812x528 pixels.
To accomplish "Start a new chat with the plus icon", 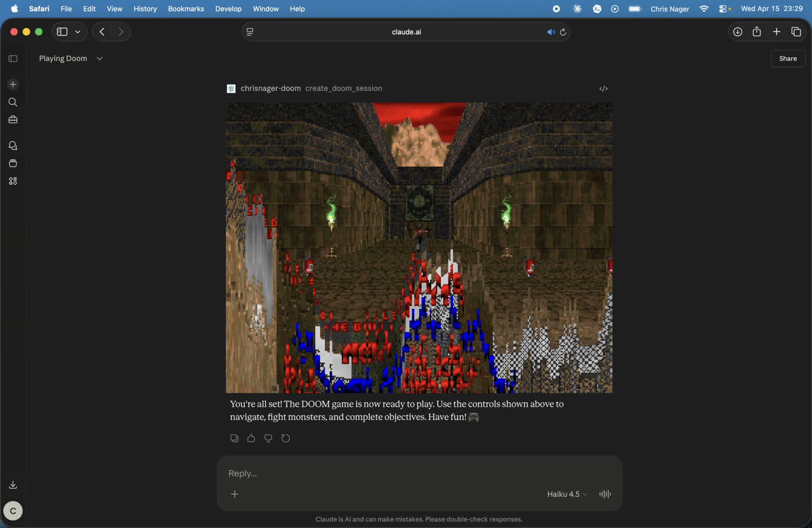I will [x=13, y=84].
